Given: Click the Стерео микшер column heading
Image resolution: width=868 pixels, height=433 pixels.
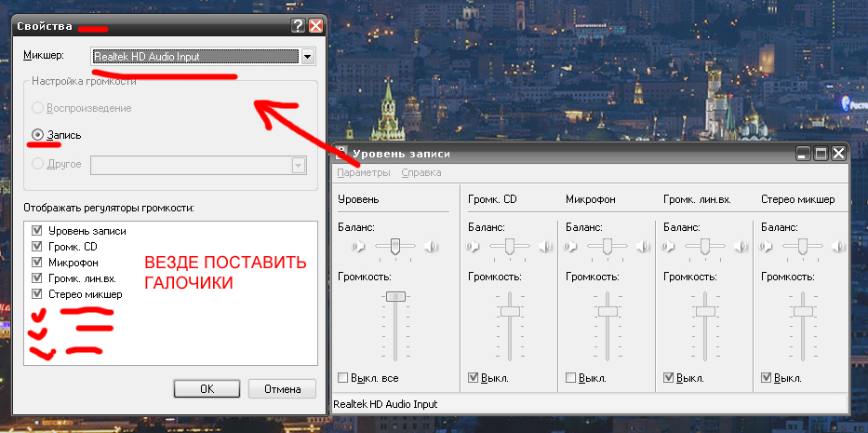Looking at the screenshot, I should tap(797, 199).
